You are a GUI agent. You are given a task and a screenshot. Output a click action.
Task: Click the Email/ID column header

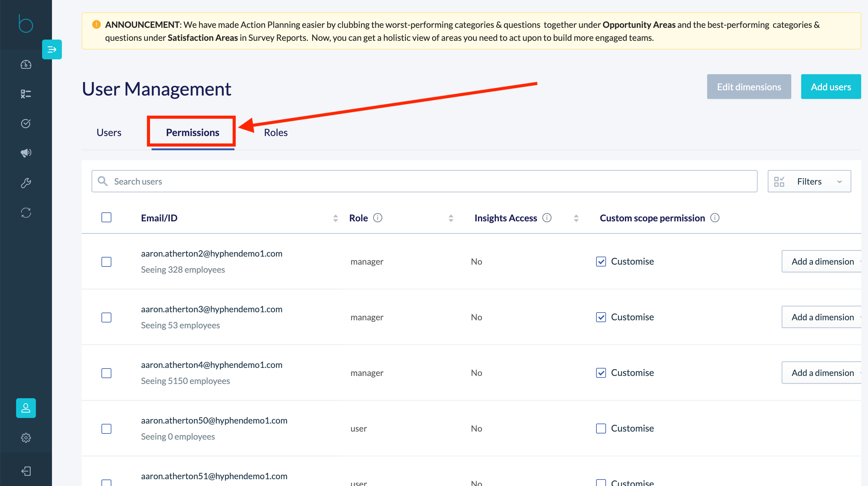[159, 218]
